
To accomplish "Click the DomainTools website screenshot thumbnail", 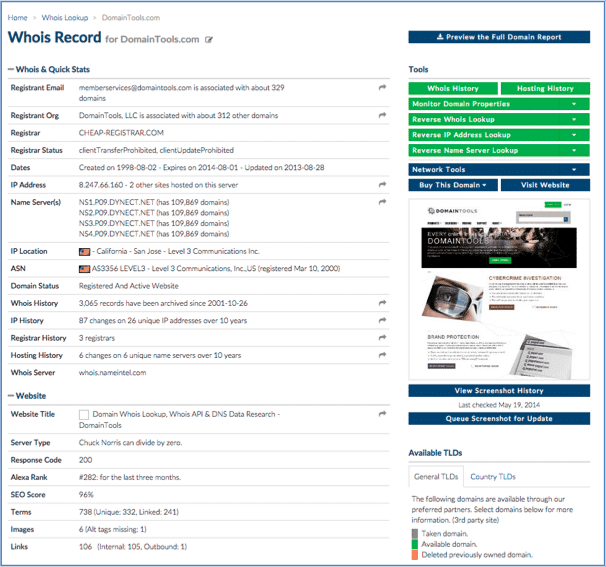I will 499,289.
